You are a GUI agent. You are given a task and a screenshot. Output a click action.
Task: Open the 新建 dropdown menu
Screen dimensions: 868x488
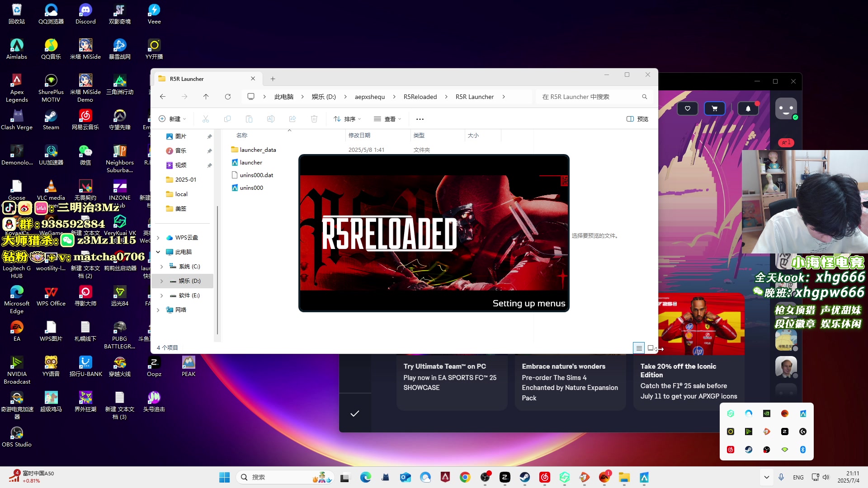point(172,119)
